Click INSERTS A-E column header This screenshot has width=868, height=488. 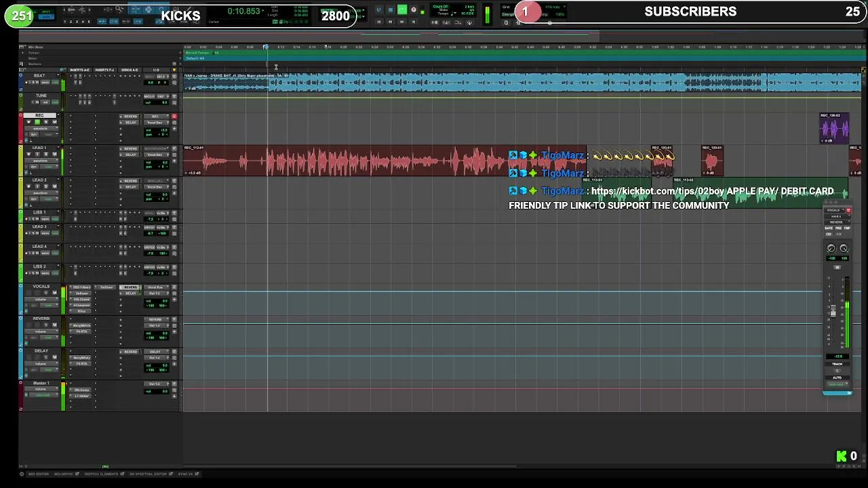79,70
